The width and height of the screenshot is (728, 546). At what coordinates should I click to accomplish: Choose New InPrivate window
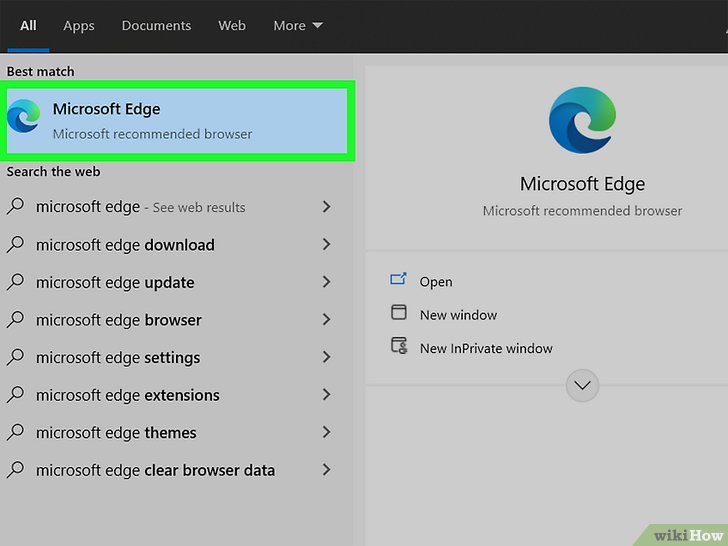[x=486, y=348]
